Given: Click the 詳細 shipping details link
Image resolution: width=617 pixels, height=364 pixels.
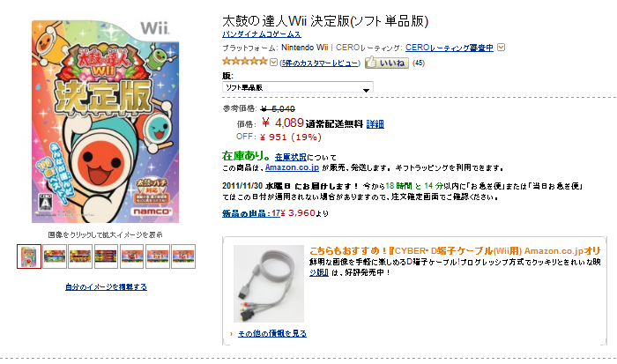Looking at the screenshot, I should (x=375, y=124).
